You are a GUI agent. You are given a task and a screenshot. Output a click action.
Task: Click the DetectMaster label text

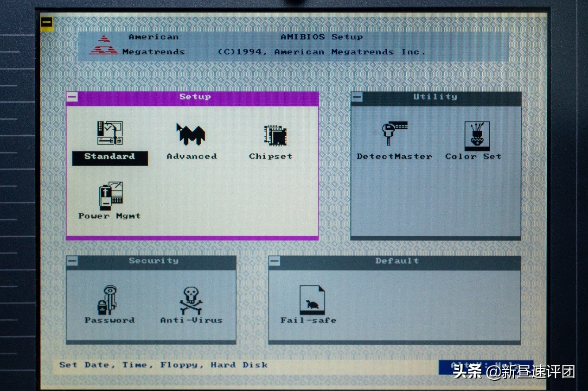[x=394, y=157]
